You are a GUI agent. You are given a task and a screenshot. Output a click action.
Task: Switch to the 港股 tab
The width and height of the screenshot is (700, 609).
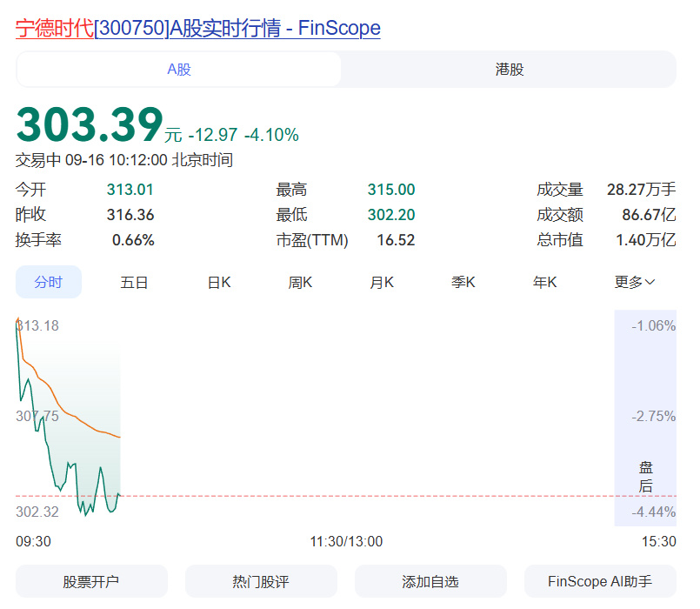coord(509,70)
